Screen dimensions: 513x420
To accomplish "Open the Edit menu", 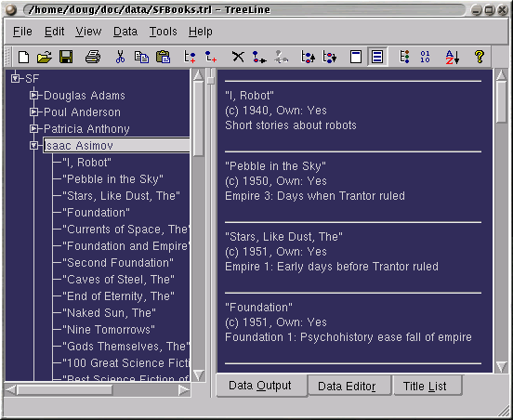I will 54,32.
